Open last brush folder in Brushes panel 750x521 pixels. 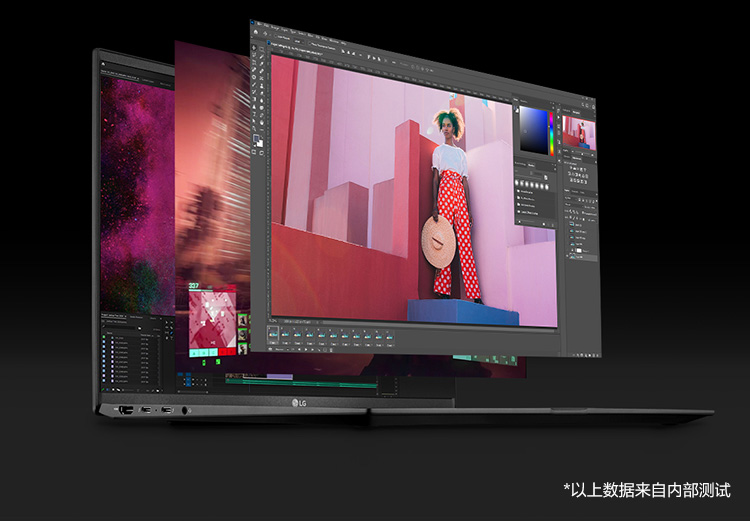(x=528, y=212)
